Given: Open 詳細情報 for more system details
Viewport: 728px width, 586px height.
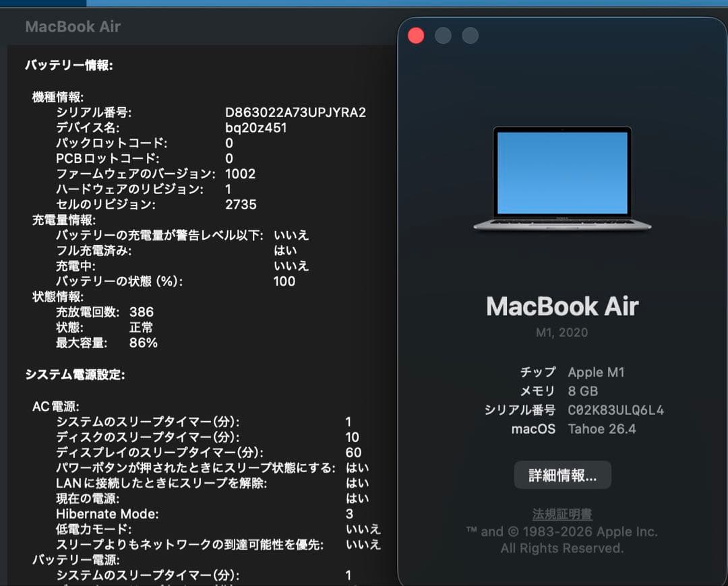Looking at the screenshot, I should click(562, 475).
